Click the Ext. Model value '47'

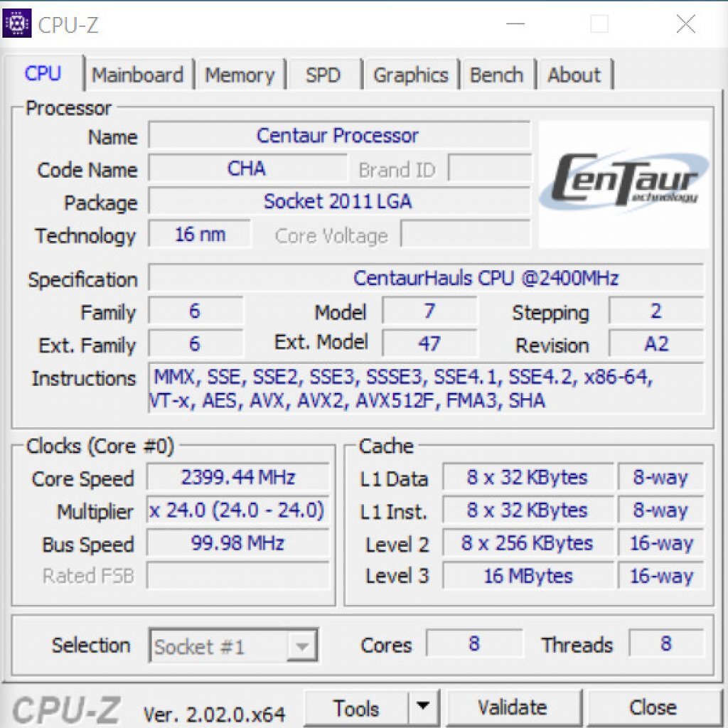tap(429, 343)
